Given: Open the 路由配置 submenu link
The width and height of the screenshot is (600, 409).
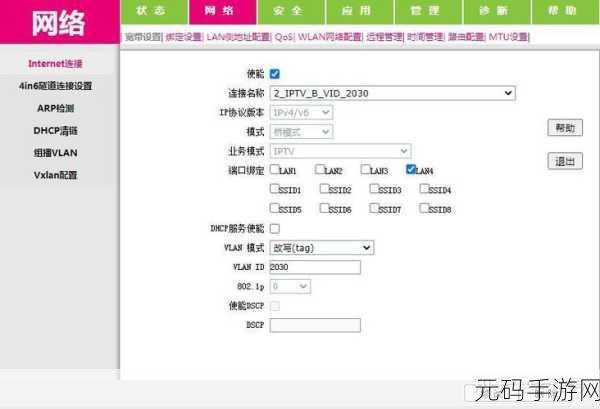Looking at the screenshot, I should click(x=466, y=37).
